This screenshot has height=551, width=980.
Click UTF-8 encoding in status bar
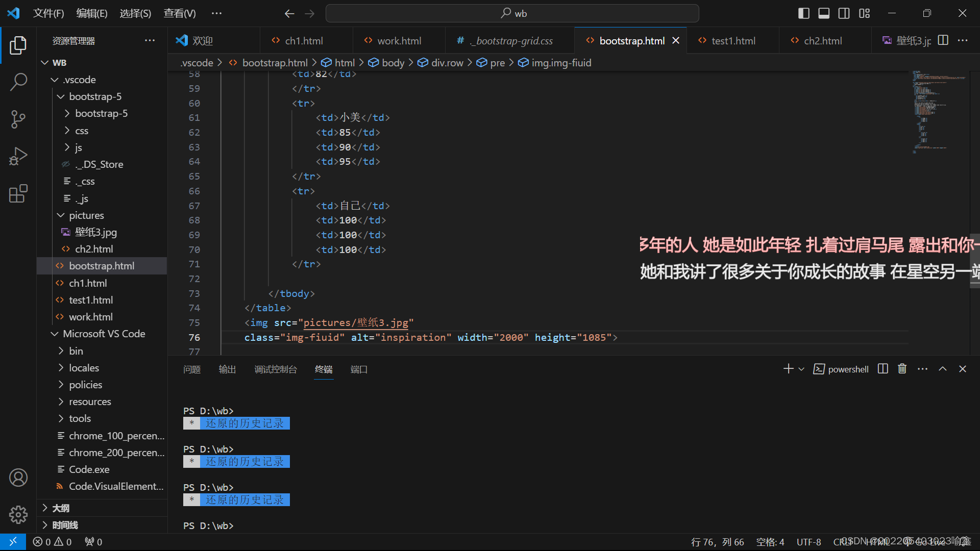(x=808, y=542)
